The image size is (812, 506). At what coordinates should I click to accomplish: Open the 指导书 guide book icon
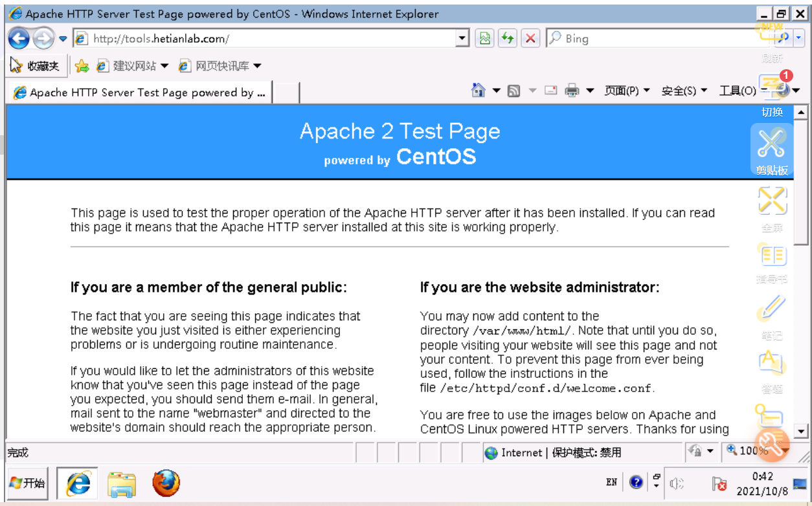[x=772, y=262]
